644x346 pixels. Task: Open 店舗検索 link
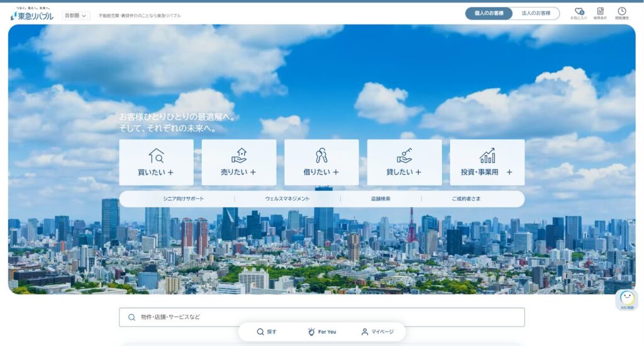coord(380,199)
